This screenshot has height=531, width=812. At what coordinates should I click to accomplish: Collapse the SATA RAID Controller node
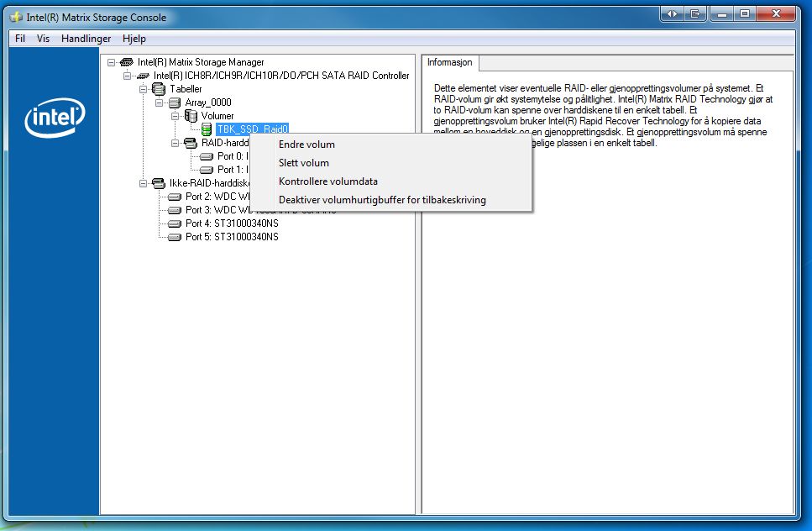127,76
